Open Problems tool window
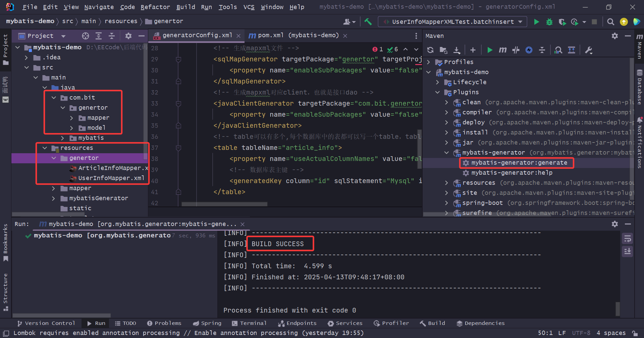This screenshot has width=644, height=338. point(164,323)
